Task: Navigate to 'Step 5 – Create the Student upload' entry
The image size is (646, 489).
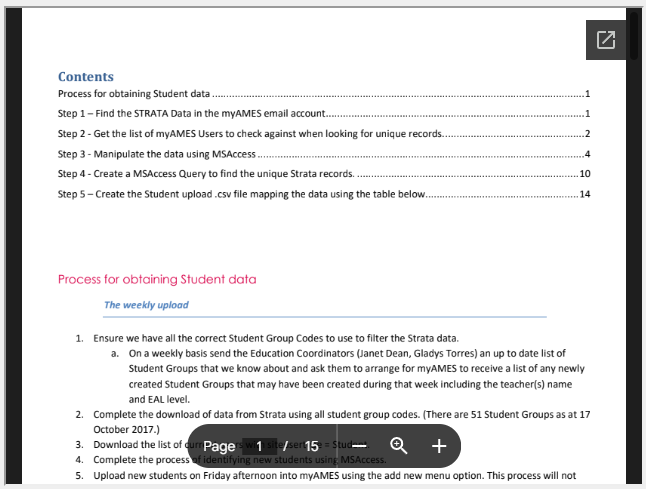Action: tap(241, 194)
